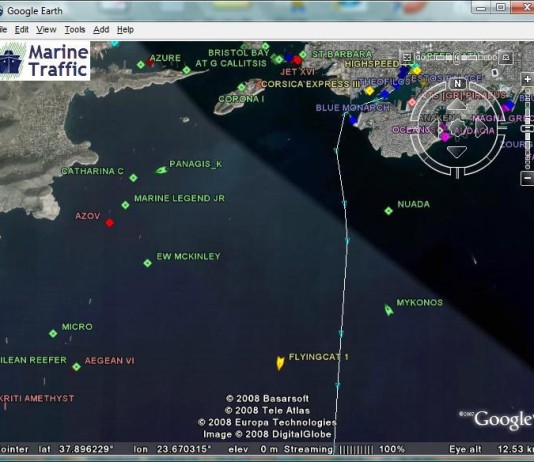Click the Google logo on the map
Viewport: 534px width, 462px height.
pyautogui.click(x=503, y=419)
